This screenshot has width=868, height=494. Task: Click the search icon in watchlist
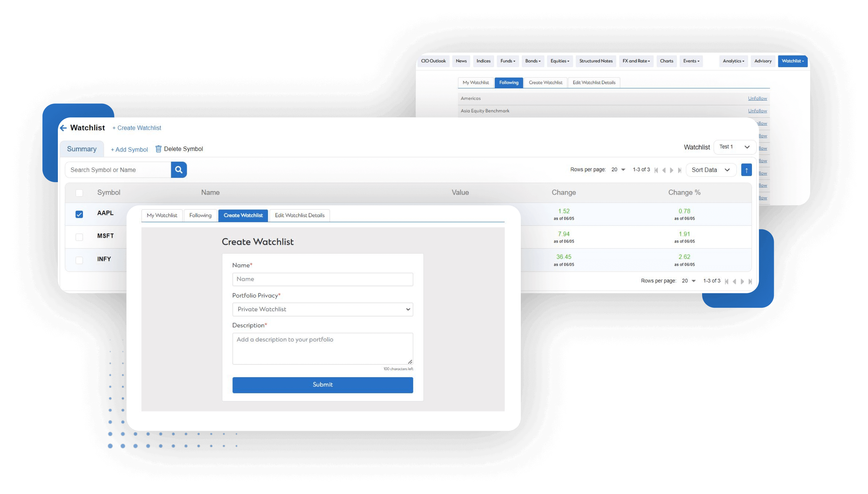point(178,170)
